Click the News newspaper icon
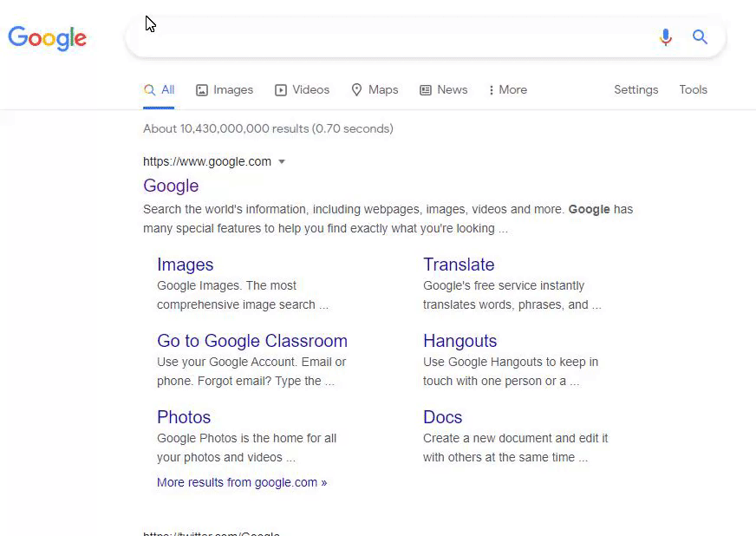This screenshot has width=756, height=536. coord(424,89)
